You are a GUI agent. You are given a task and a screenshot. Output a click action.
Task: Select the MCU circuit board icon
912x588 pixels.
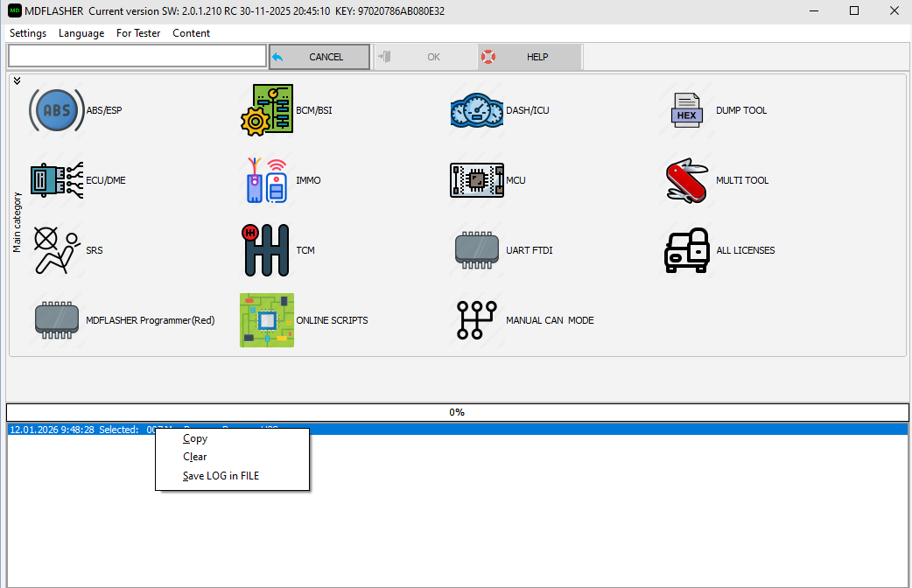click(477, 181)
